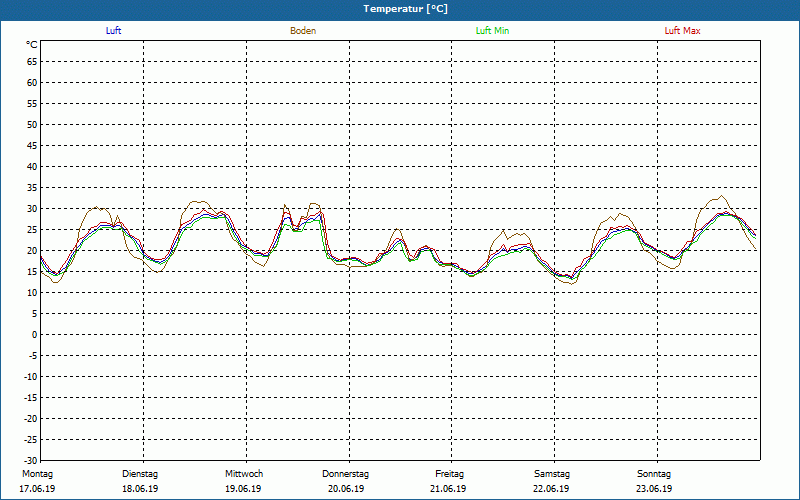The width and height of the screenshot is (800, 500).
Task: Click the Temperatur [°C] title bar
Action: tap(400, 9)
